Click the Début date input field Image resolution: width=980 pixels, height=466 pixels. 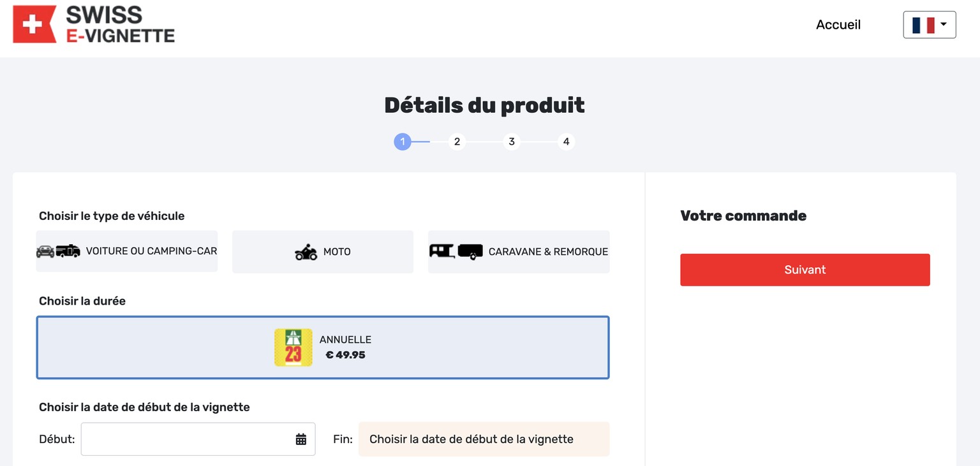[x=198, y=439]
